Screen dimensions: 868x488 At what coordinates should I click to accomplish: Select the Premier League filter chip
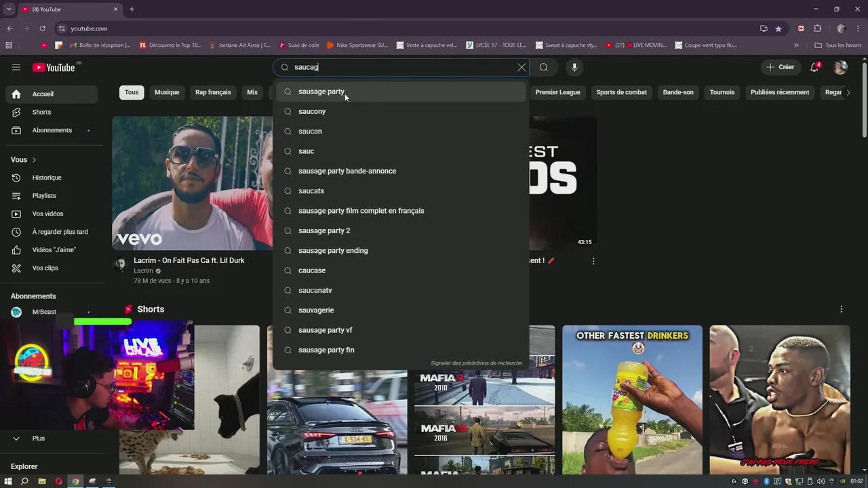pyautogui.click(x=557, y=92)
